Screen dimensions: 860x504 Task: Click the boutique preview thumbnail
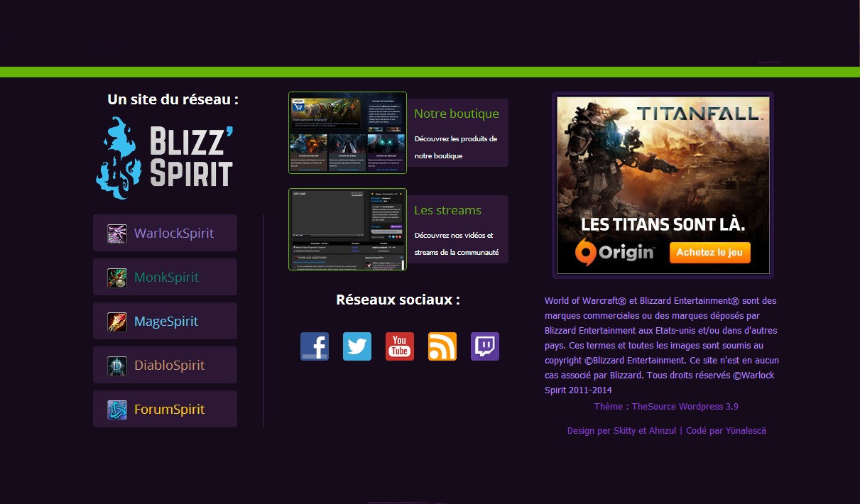(x=347, y=133)
